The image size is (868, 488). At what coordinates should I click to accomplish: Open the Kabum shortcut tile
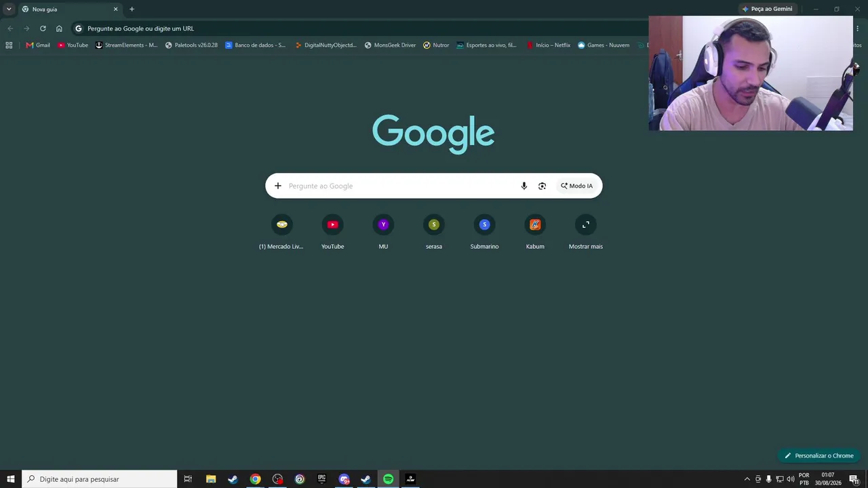click(535, 232)
